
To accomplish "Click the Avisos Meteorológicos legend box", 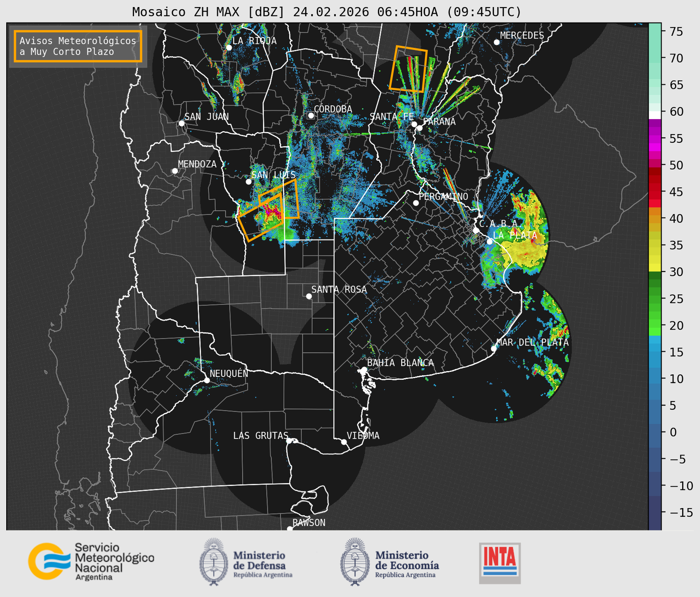I will click(78, 46).
